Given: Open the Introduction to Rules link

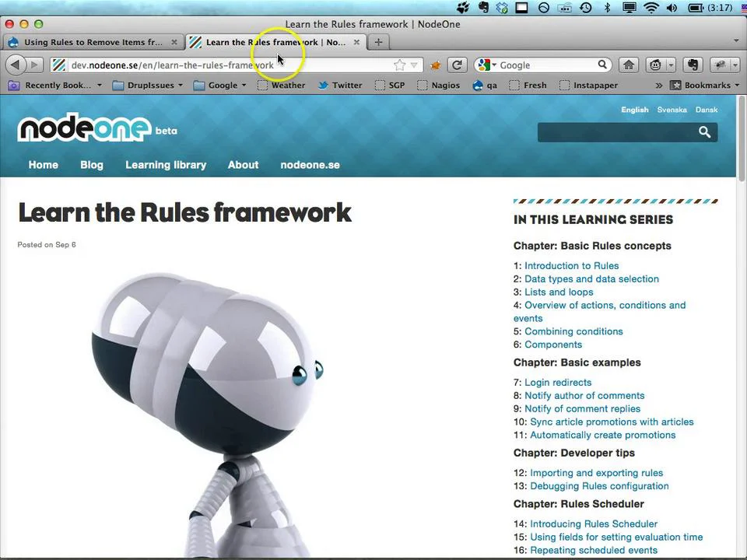Looking at the screenshot, I should pyautogui.click(x=572, y=266).
